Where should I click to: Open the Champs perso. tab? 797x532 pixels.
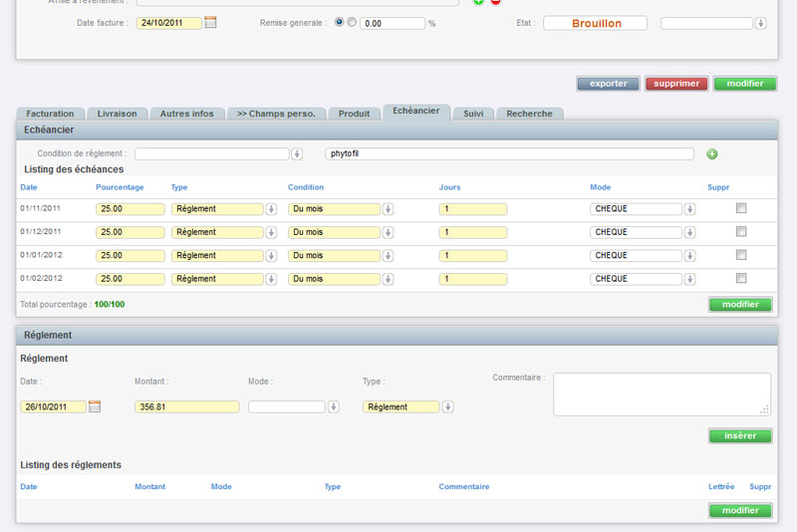[276, 114]
